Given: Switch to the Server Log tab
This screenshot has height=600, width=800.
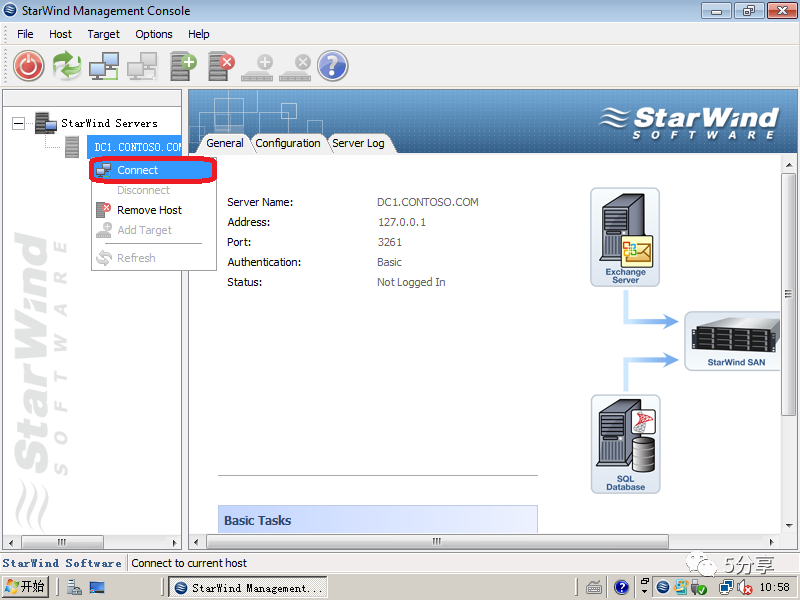Looking at the screenshot, I should 358,143.
